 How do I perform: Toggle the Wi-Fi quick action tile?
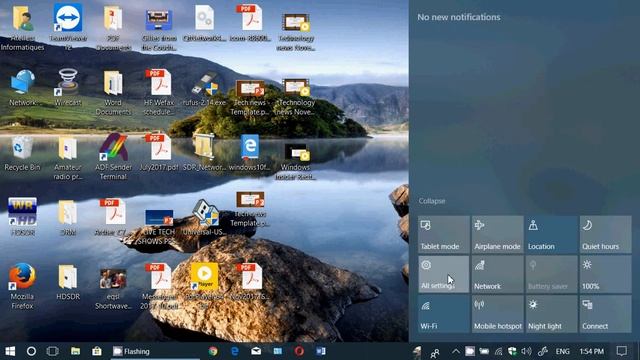[444, 314]
